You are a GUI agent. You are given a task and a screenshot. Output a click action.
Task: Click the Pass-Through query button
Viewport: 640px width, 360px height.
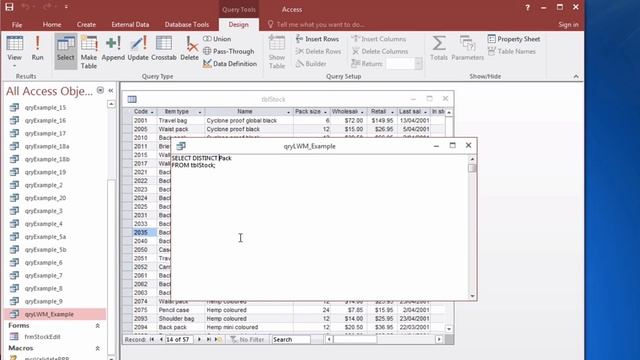pos(229,51)
